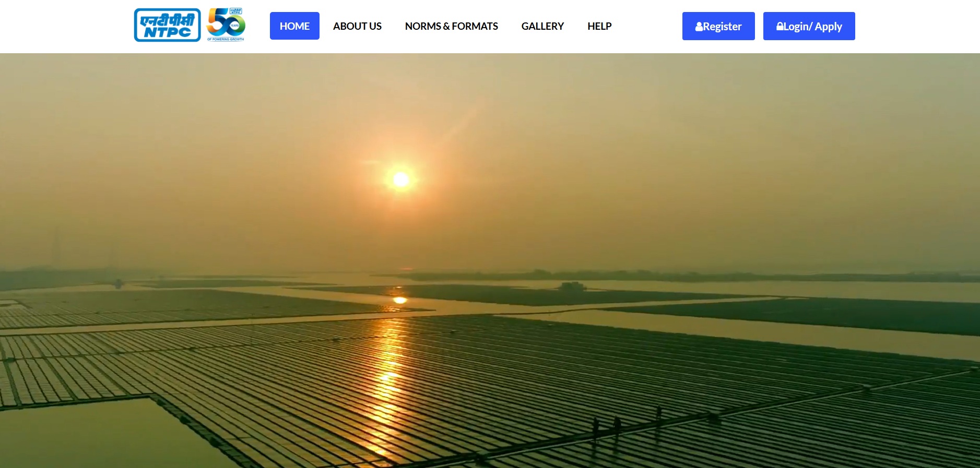Viewport: 980px width, 468px height.
Task: Open the HOME menu item
Action: [x=294, y=26]
